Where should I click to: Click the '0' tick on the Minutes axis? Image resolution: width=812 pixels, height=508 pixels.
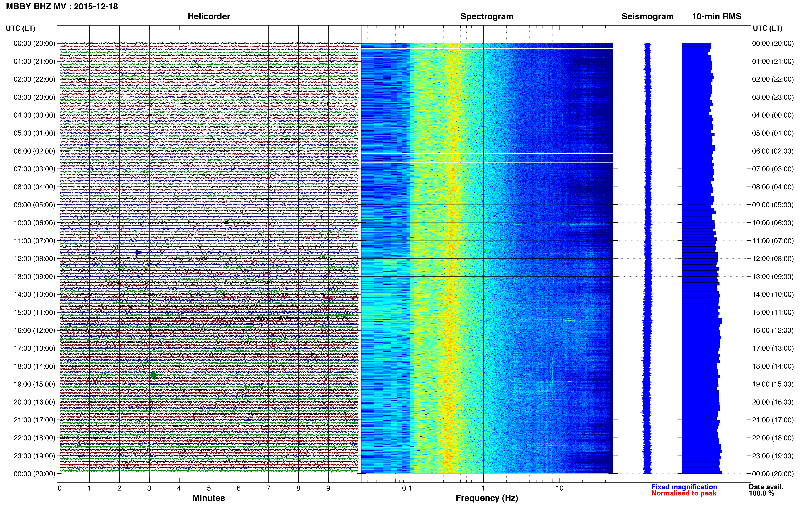pos(59,488)
